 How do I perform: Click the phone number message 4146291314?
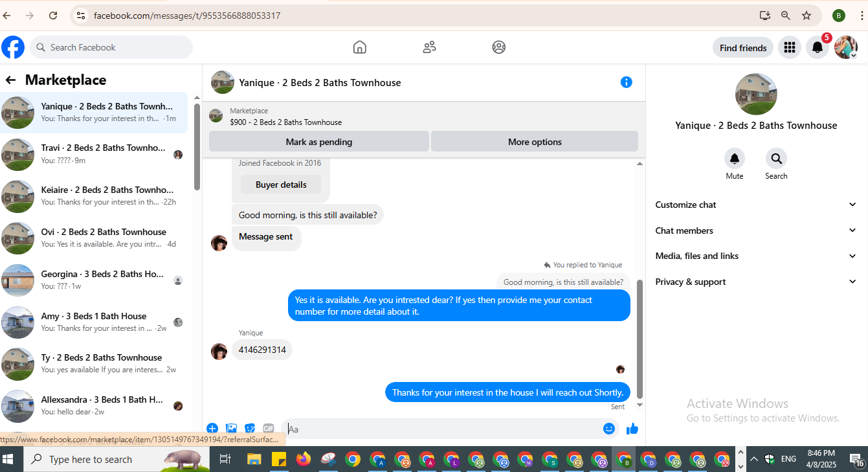262,350
